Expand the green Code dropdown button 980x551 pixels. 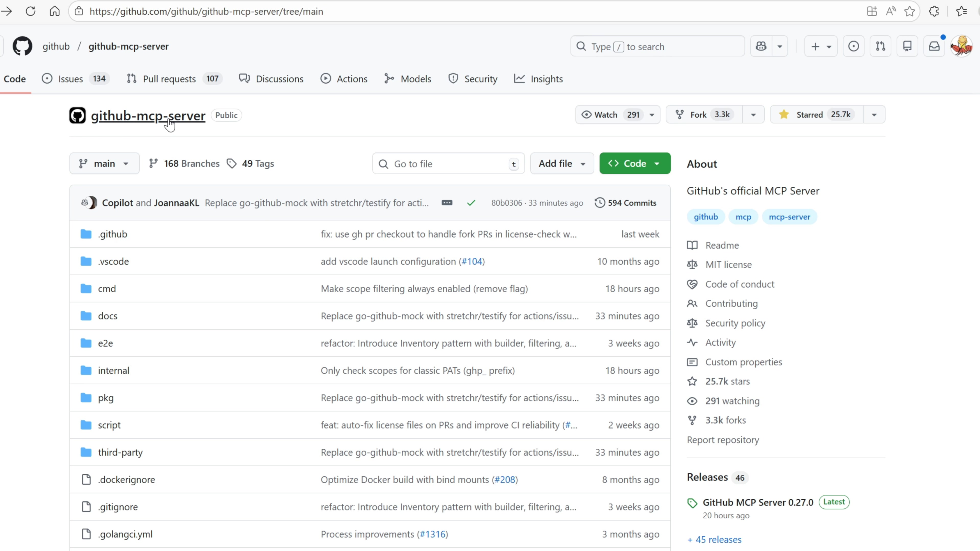634,164
